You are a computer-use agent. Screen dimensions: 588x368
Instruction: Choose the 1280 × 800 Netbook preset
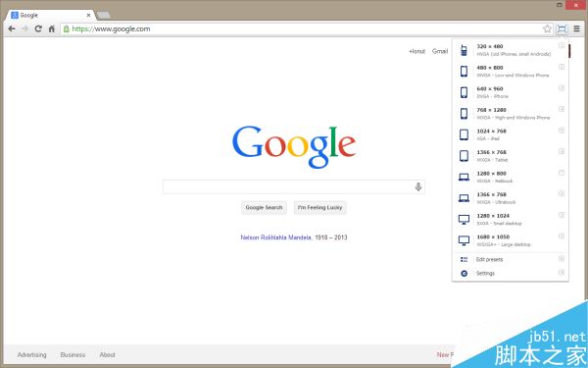click(x=510, y=177)
